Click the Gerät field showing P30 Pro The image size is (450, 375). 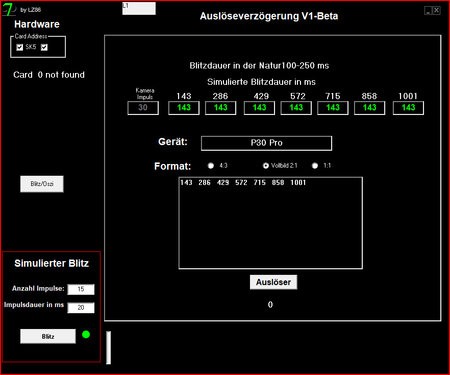point(266,143)
